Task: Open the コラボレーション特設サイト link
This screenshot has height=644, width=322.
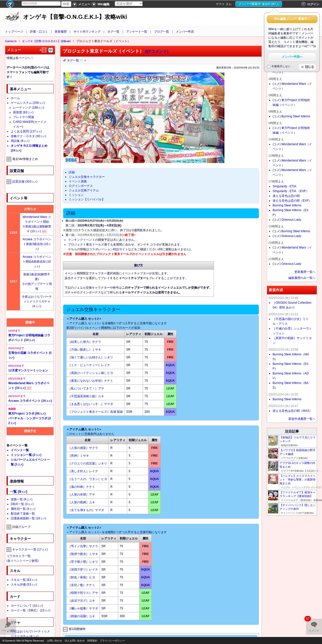Action: 108,249
